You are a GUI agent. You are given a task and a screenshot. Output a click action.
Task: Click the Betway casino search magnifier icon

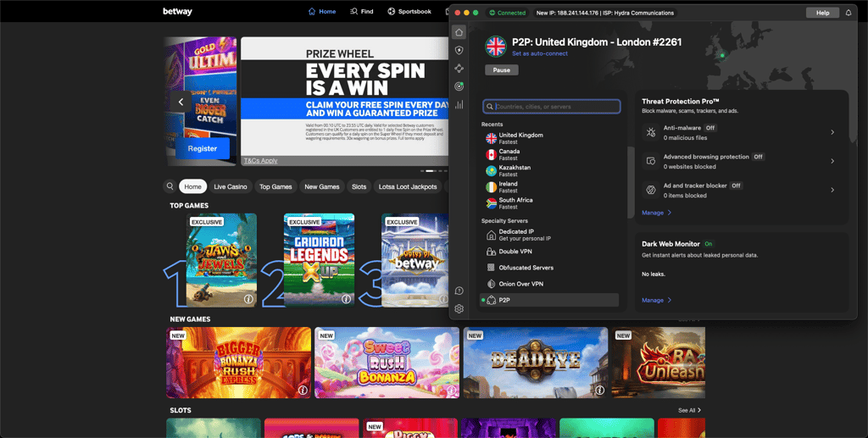170,186
